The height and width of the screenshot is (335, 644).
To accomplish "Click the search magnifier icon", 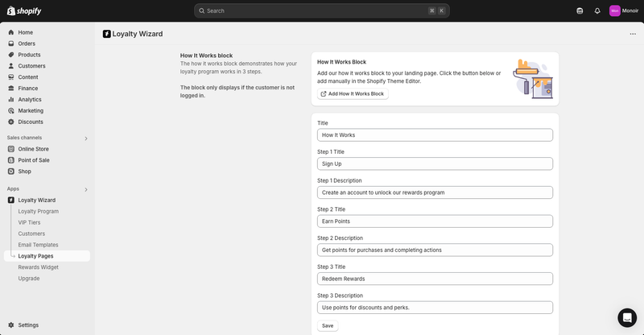I will click(x=202, y=10).
